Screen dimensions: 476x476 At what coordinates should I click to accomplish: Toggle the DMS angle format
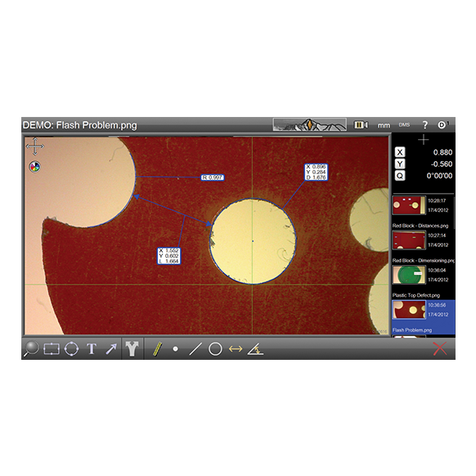tap(404, 125)
